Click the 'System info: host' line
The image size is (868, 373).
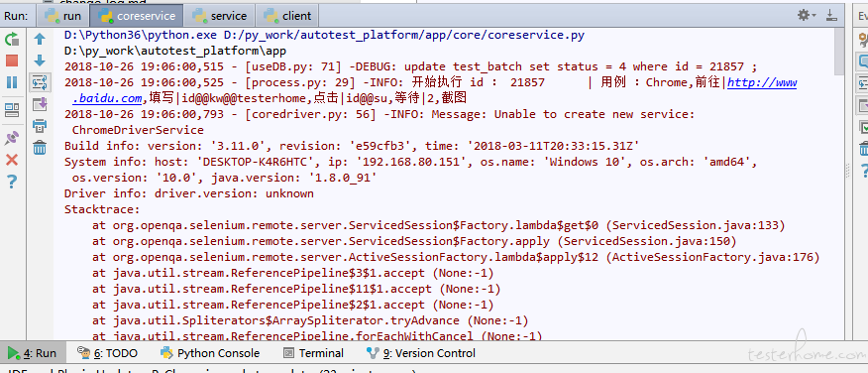point(410,163)
